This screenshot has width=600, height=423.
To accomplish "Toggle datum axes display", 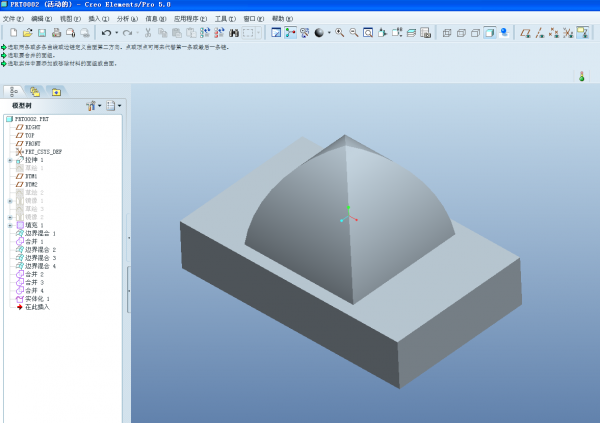I will 540,33.
